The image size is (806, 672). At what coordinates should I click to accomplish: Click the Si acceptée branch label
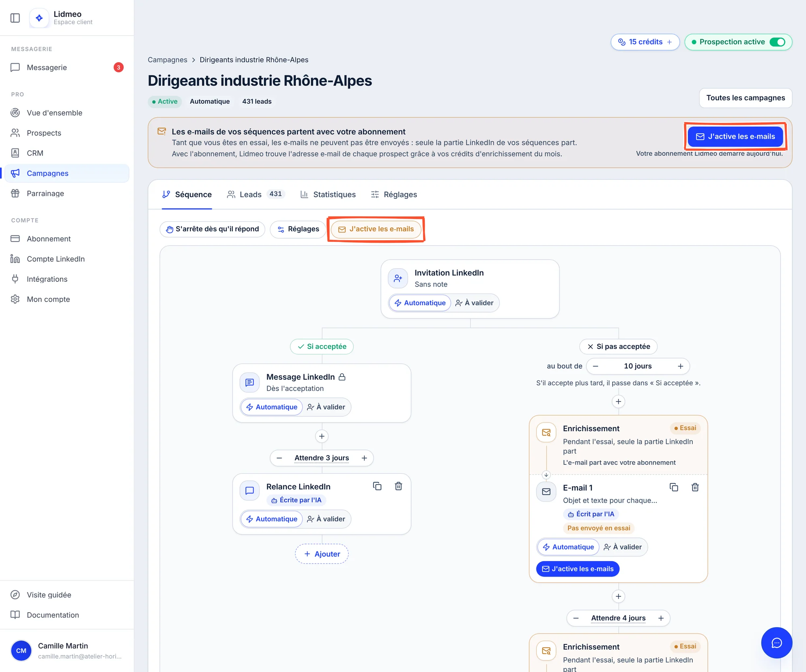(322, 346)
